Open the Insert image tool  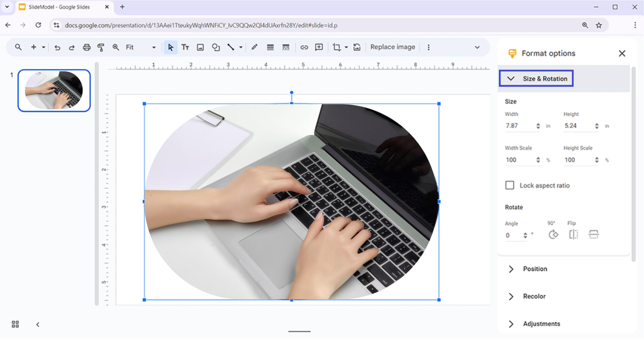click(200, 47)
